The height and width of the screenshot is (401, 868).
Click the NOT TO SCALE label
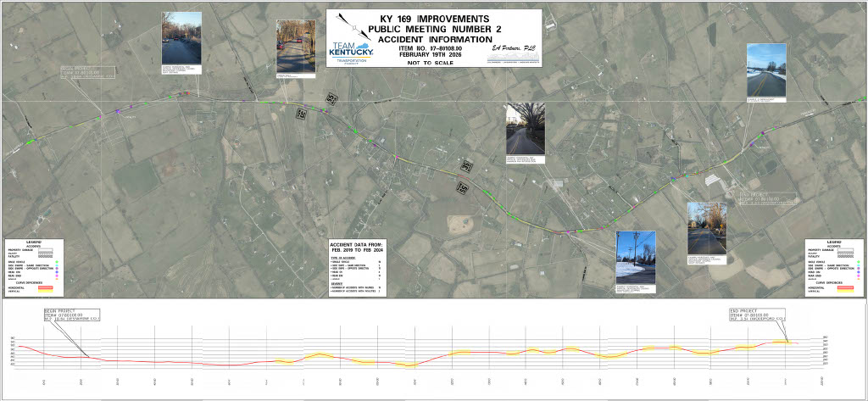coord(432,64)
